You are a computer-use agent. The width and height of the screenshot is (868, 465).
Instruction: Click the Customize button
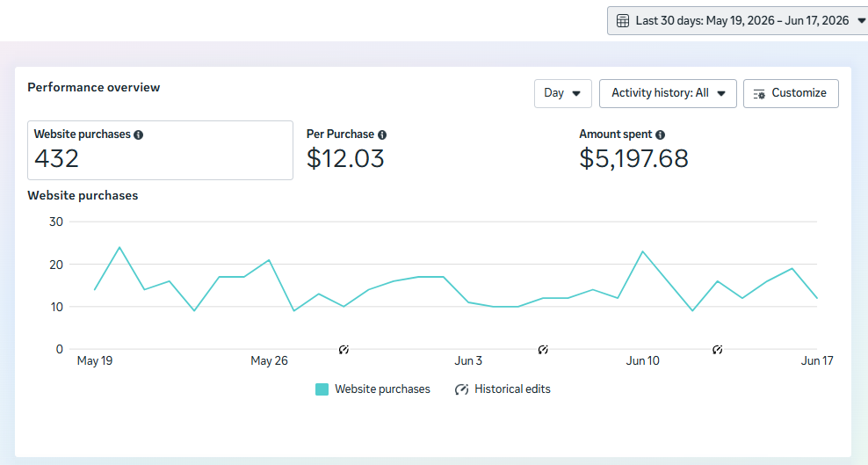(x=791, y=93)
